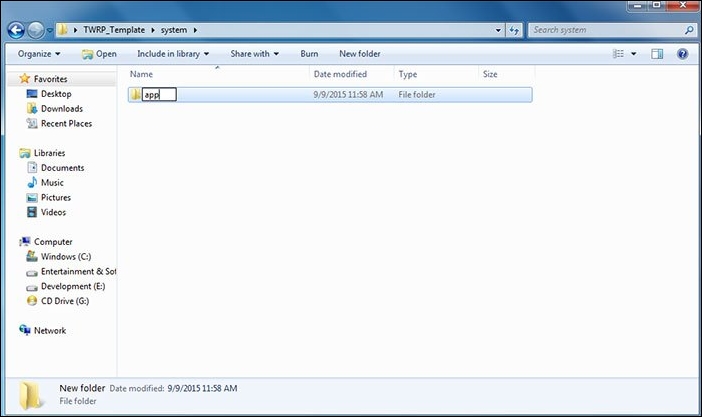The height and width of the screenshot is (417, 702).
Task: Open the Share with menu
Action: tap(254, 54)
